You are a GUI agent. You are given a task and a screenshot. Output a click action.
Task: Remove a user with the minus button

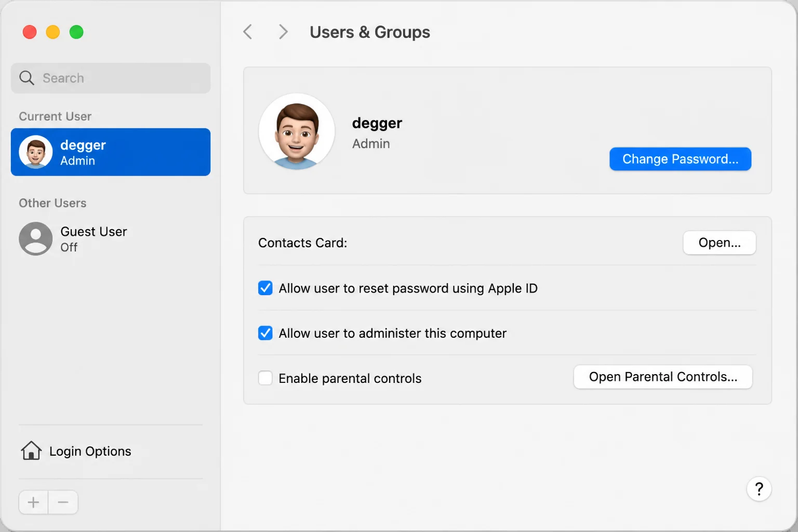tap(63, 502)
